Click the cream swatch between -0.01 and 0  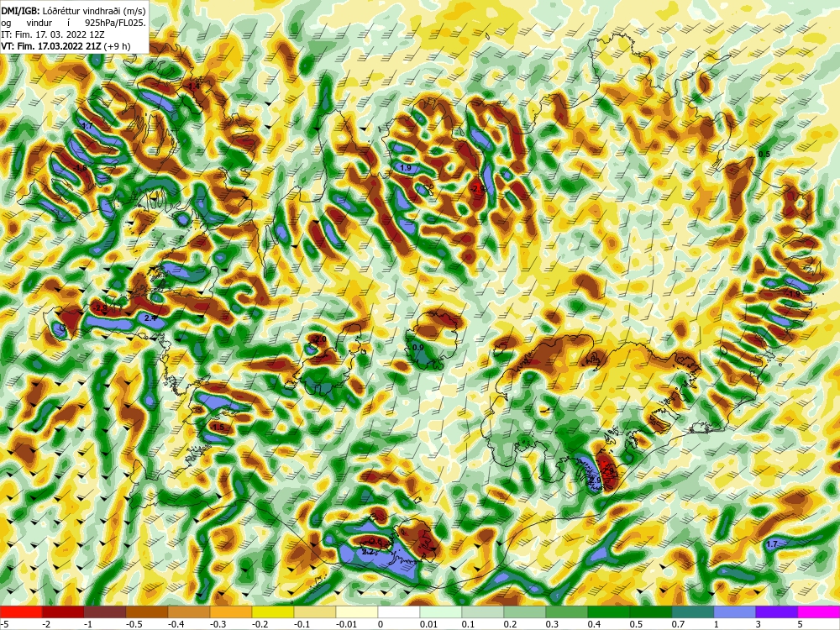357,612
